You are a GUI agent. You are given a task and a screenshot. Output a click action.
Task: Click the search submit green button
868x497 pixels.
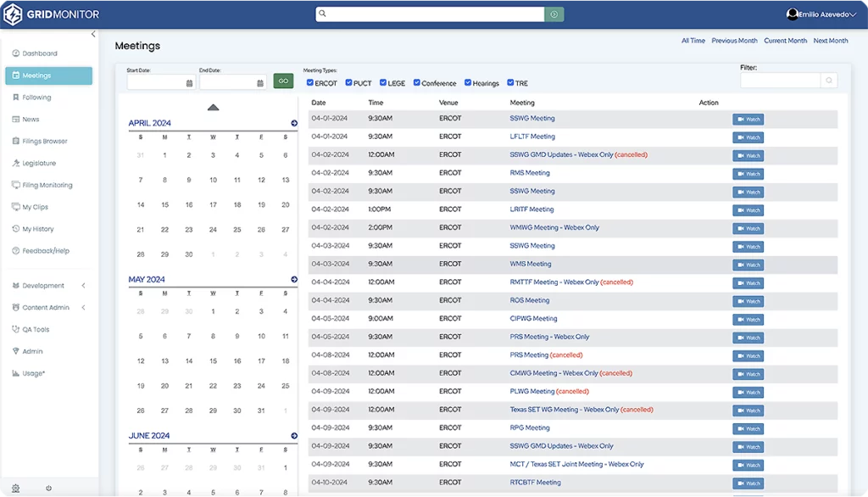coord(554,14)
